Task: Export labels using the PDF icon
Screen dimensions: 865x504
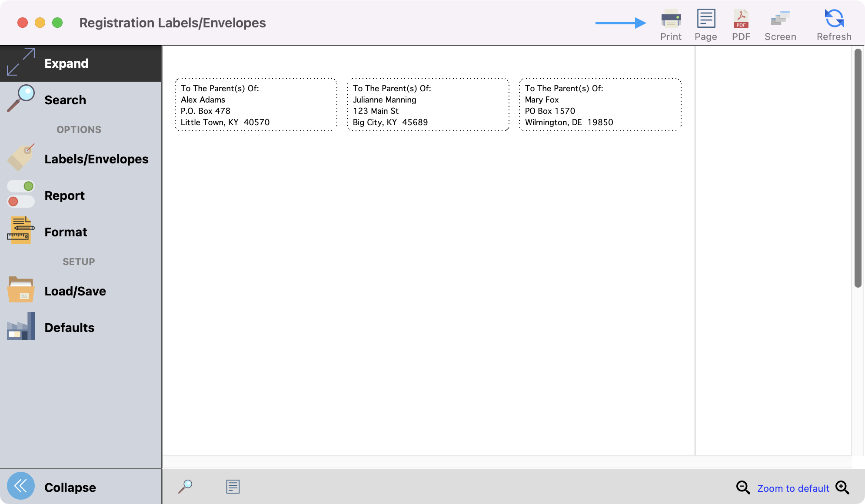Action: (x=741, y=20)
